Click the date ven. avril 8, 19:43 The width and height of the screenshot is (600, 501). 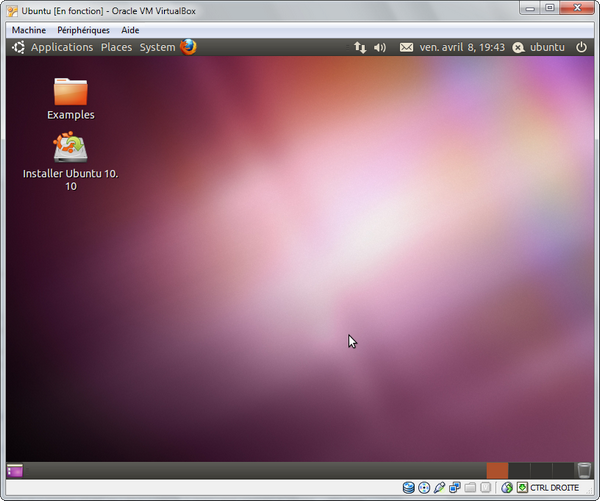pos(462,47)
